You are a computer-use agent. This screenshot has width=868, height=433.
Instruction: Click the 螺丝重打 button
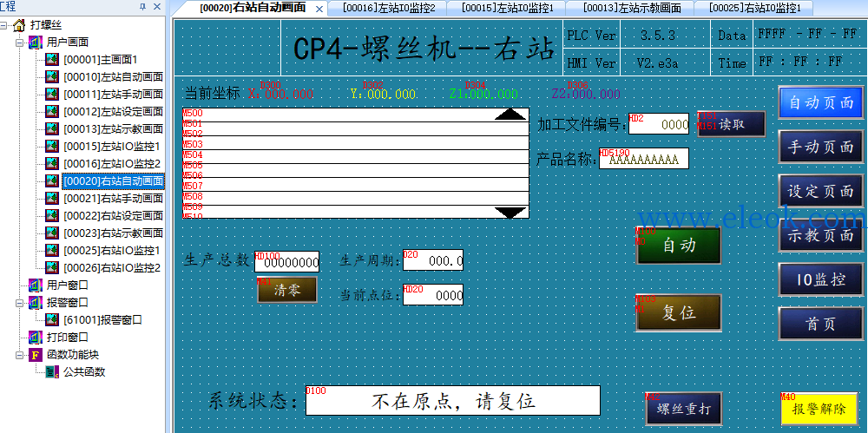pos(683,410)
